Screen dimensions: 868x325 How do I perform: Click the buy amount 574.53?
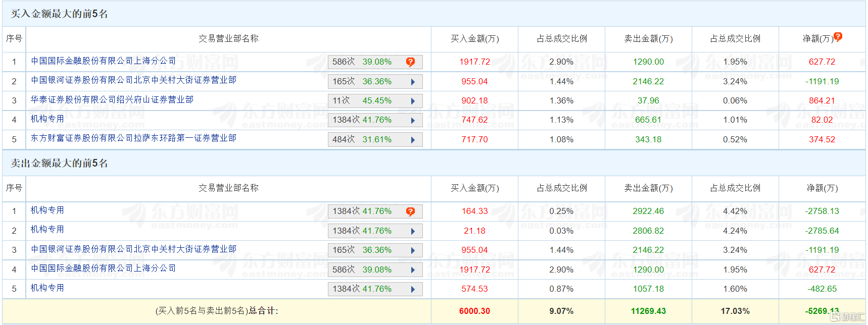(474, 289)
